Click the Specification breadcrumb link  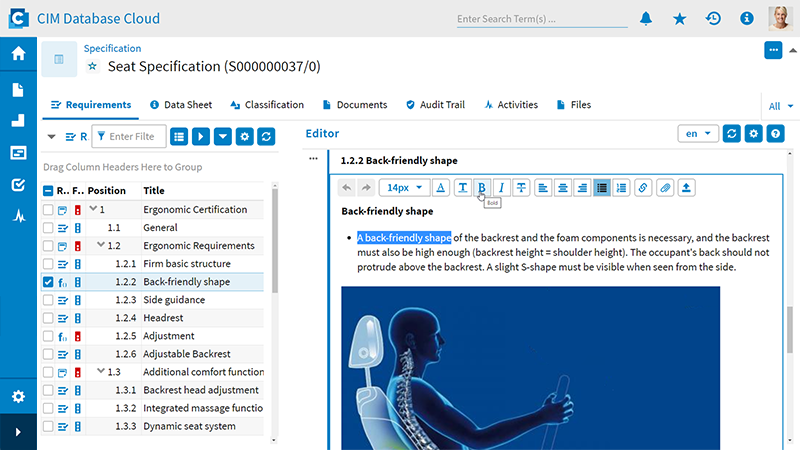coord(112,48)
